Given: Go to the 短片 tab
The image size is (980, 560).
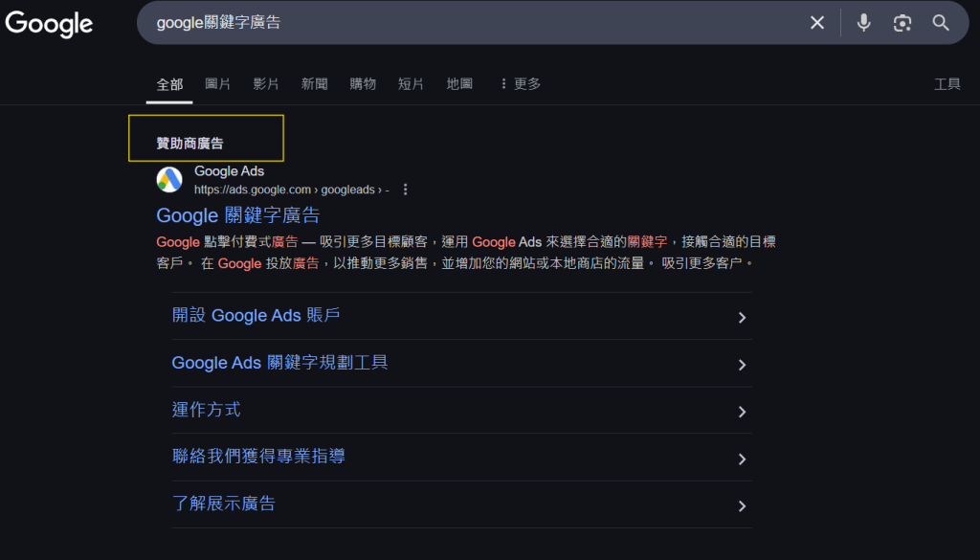Looking at the screenshot, I should click(411, 83).
